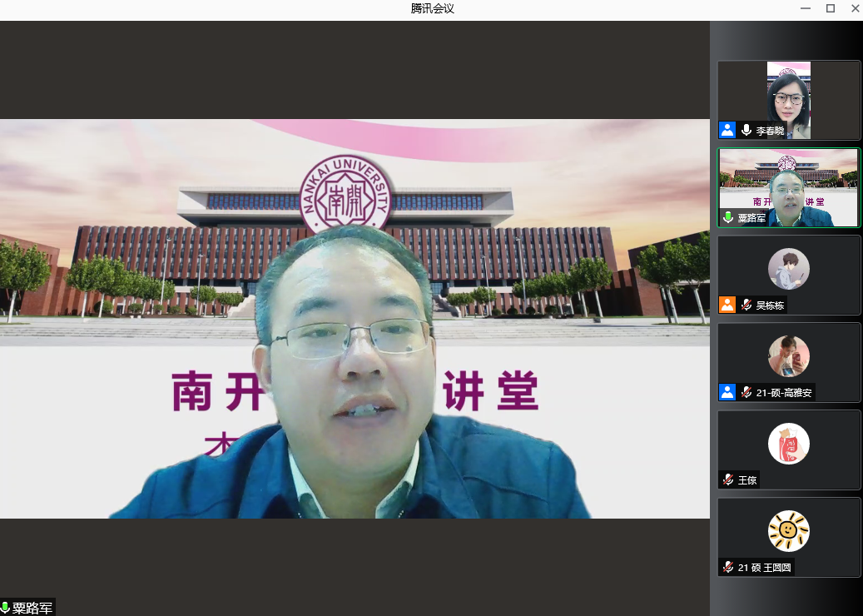Click the microphone icon next to 李春晓
The image size is (863, 616).
pos(746,130)
